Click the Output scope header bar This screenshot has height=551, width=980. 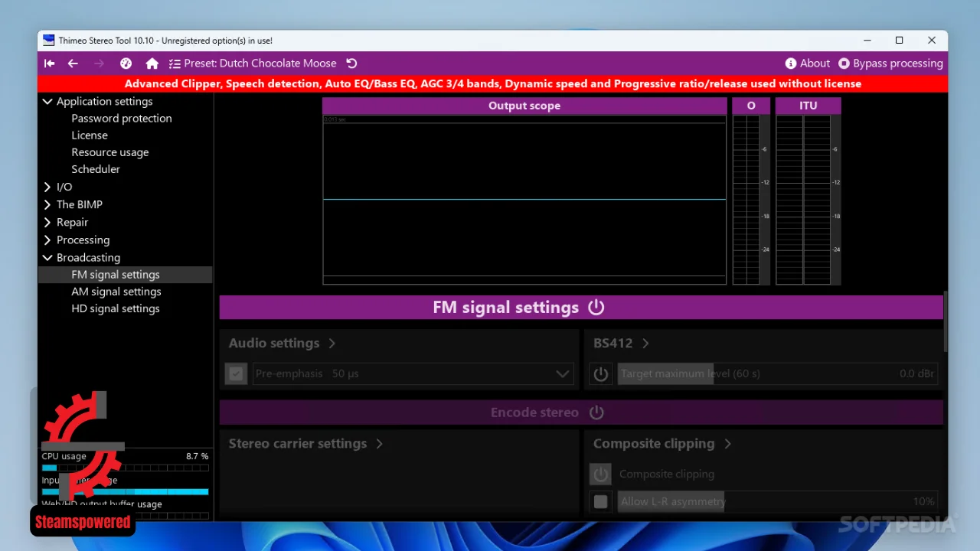[524, 106]
